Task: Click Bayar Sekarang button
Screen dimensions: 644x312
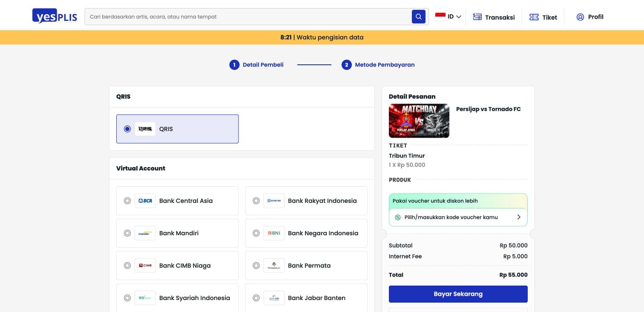Action: pyautogui.click(x=458, y=294)
